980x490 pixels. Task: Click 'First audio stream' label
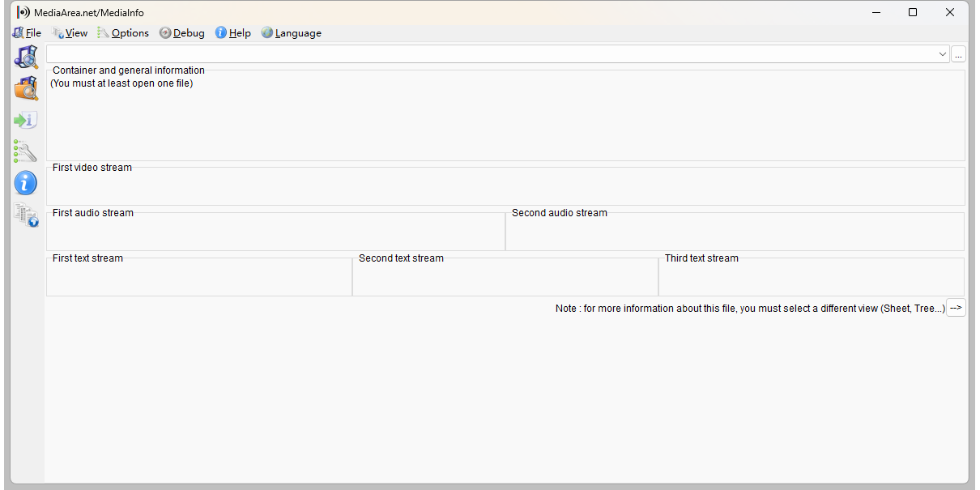(93, 213)
